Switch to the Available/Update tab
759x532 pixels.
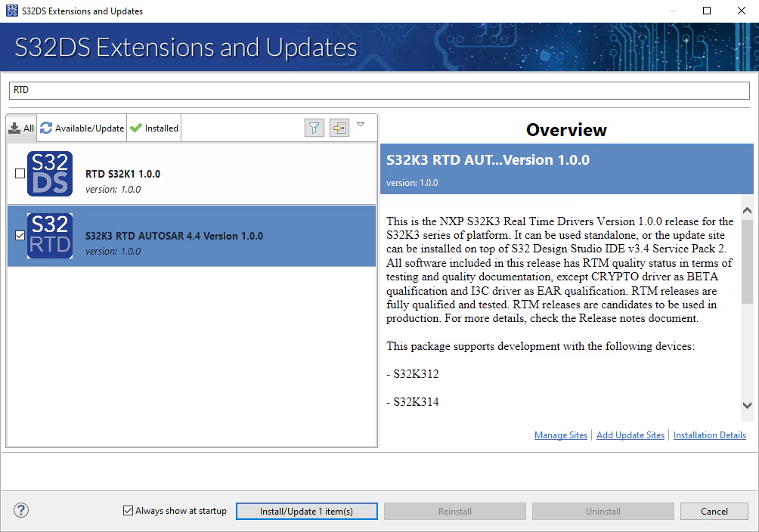pyautogui.click(x=82, y=128)
